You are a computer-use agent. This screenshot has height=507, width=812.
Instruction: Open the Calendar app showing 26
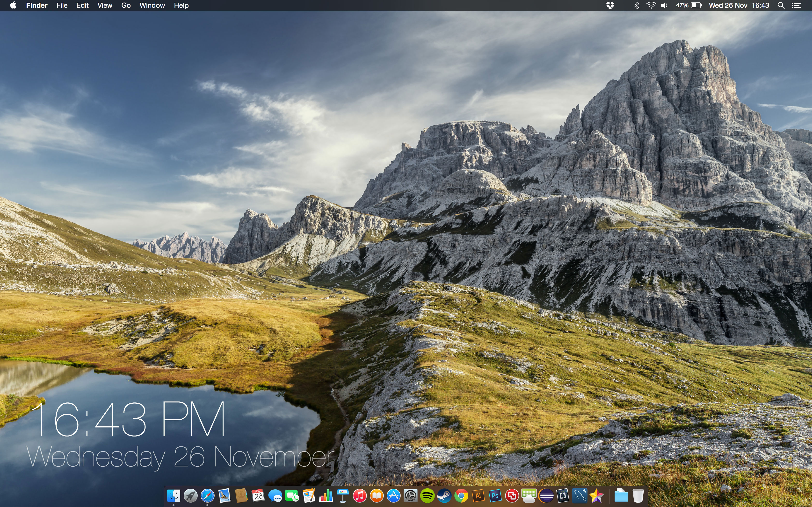258,496
